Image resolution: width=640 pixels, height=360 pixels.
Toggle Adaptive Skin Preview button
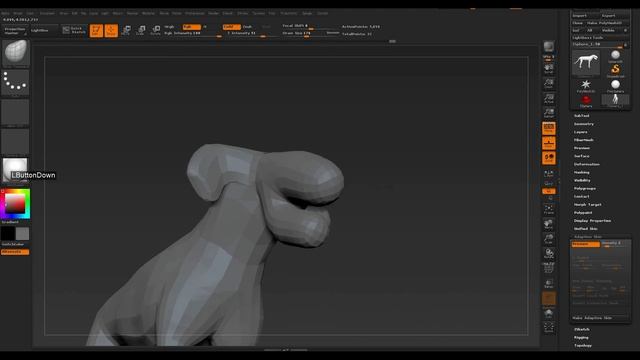click(585, 244)
